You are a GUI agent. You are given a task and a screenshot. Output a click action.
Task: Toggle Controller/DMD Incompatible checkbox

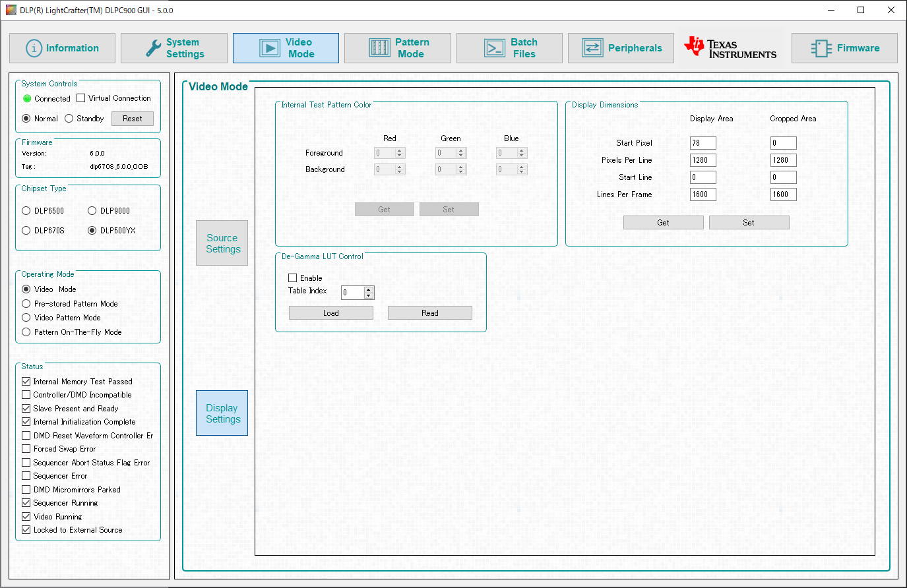[26, 395]
